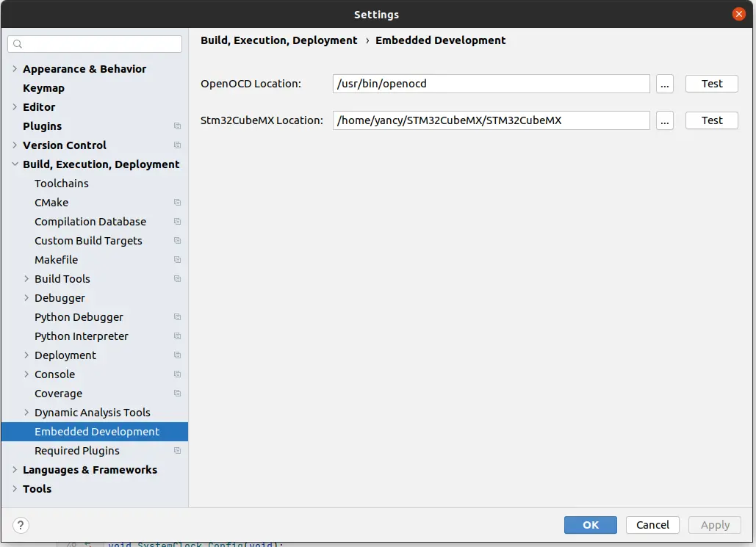Click the project-level icon beside Compilation Database
The image size is (756, 547).
click(x=178, y=221)
